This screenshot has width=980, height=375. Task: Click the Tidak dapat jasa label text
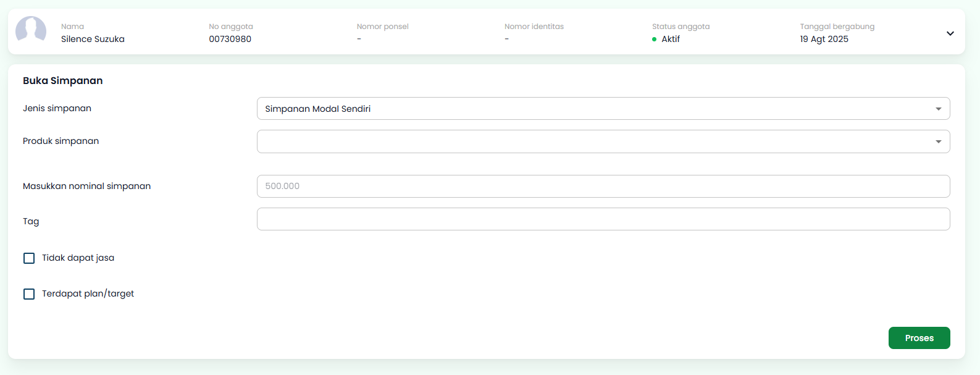pyautogui.click(x=78, y=258)
